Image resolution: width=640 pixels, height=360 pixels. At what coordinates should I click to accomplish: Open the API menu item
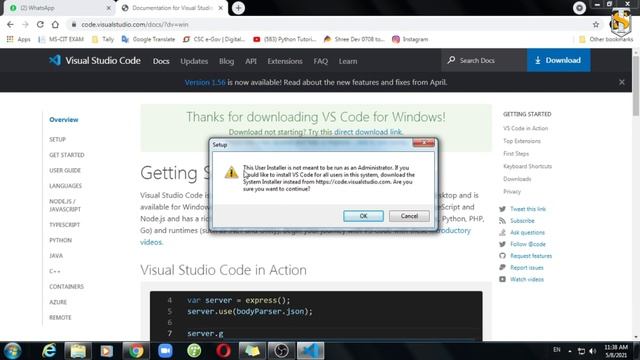pyautogui.click(x=251, y=61)
